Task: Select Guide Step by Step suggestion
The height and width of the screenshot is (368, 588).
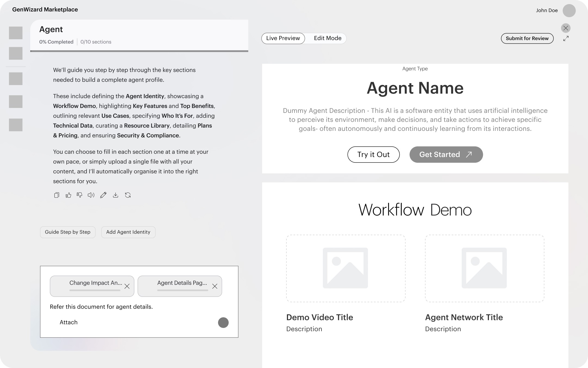Action: click(x=68, y=232)
